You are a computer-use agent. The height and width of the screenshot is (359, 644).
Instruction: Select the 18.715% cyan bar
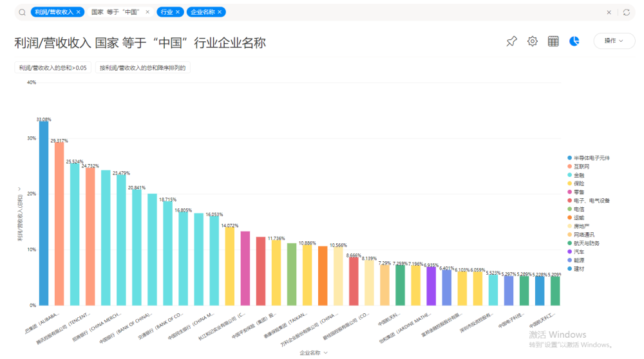tap(167, 253)
